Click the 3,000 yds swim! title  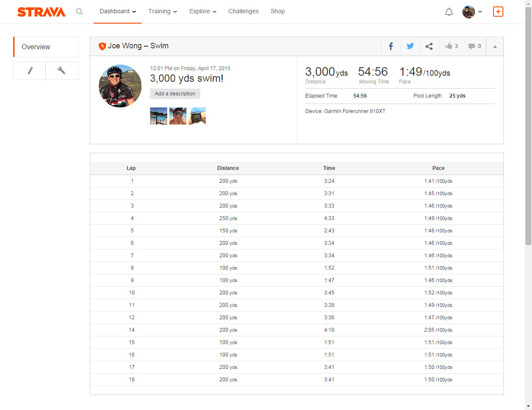coord(186,78)
